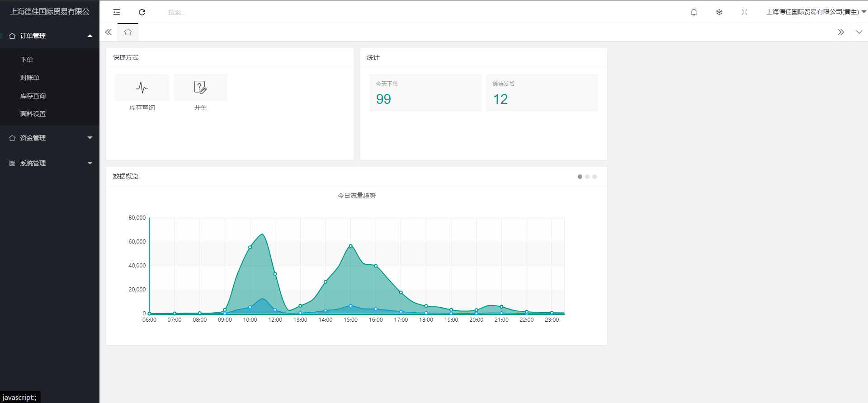
Task: Click the 17:00 data point on the green line
Action: pyautogui.click(x=401, y=292)
